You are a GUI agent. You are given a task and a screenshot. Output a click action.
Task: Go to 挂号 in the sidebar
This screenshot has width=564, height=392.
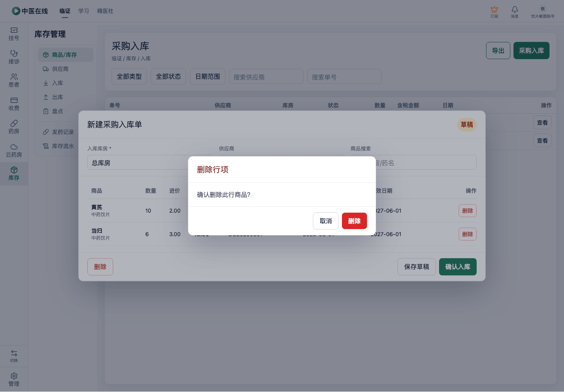(x=14, y=34)
